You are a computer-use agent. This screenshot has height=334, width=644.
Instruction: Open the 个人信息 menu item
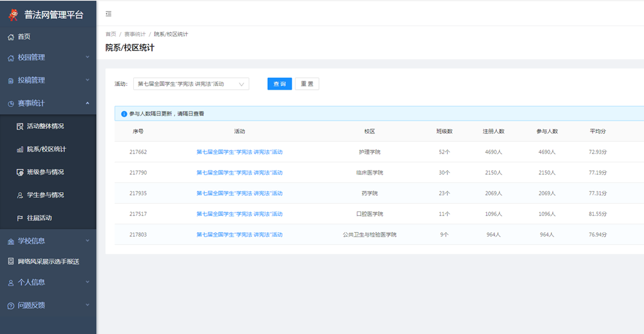click(x=48, y=282)
